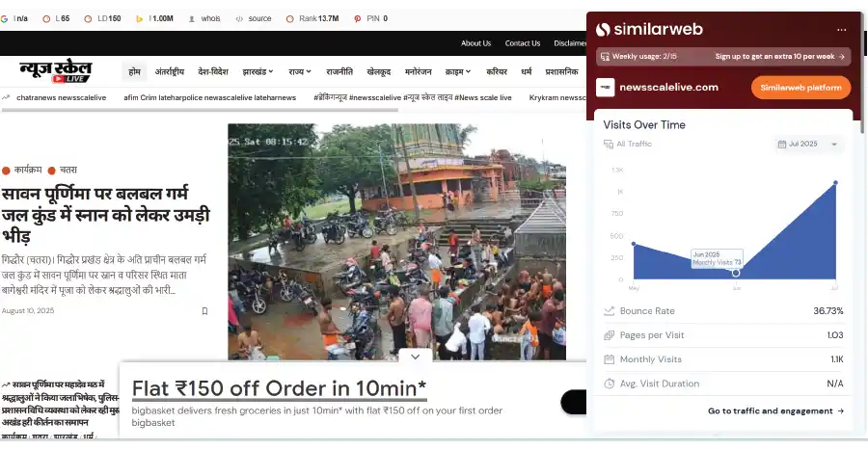The image size is (868, 450).
Task: Open the whois lookup
Action: [204, 19]
